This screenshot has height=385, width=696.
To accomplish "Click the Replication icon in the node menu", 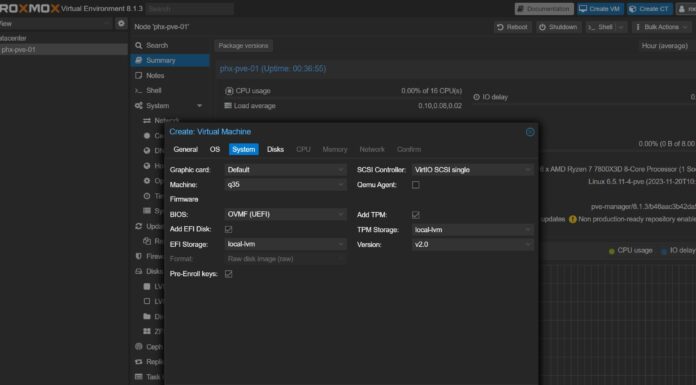I will point(138,361).
